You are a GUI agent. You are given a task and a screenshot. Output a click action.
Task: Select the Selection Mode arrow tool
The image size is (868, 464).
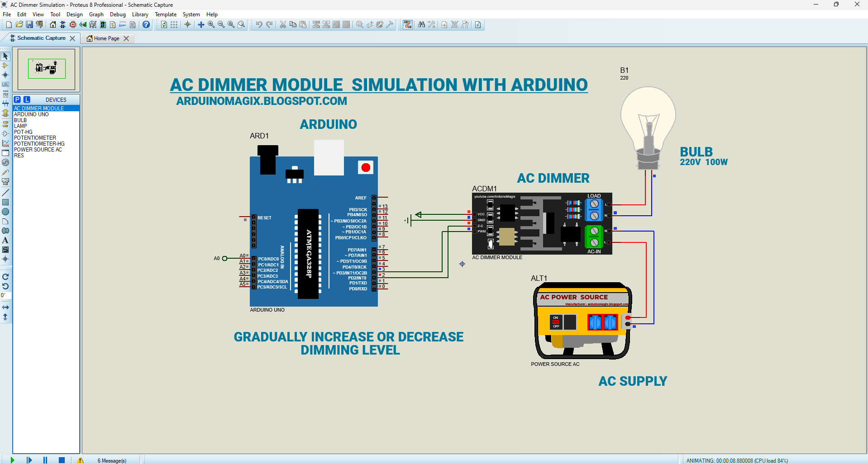[5, 56]
